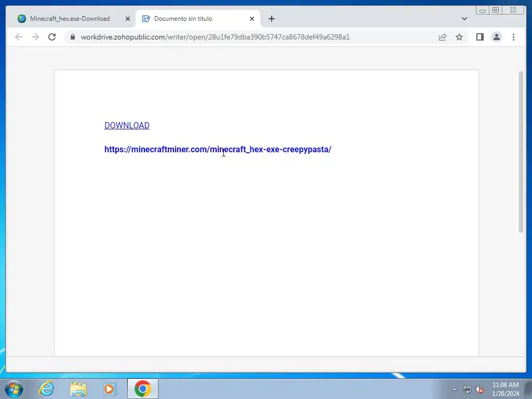Image resolution: width=532 pixels, height=399 pixels.
Task: Open Chrome's three-dot menu
Action: pyautogui.click(x=513, y=37)
